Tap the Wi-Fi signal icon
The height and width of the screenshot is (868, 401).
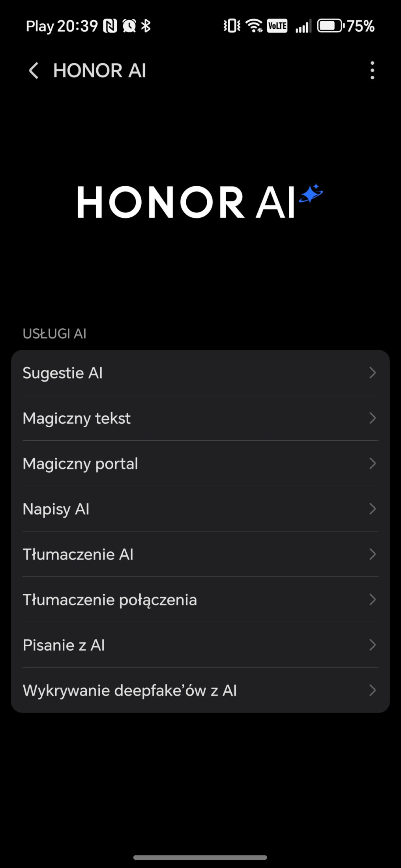[254, 26]
